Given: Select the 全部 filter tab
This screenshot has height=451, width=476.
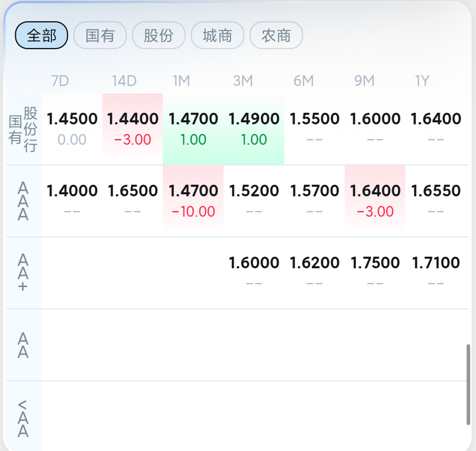Looking at the screenshot, I should (x=42, y=35).
